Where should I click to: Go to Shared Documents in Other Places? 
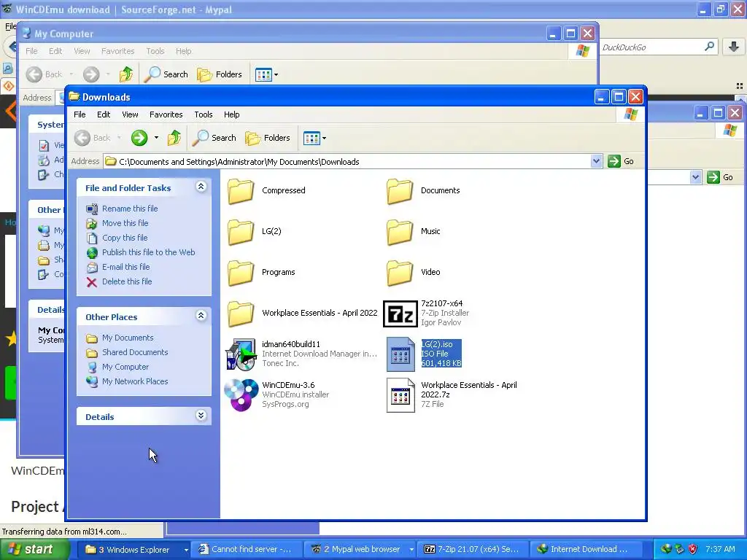tap(135, 353)
